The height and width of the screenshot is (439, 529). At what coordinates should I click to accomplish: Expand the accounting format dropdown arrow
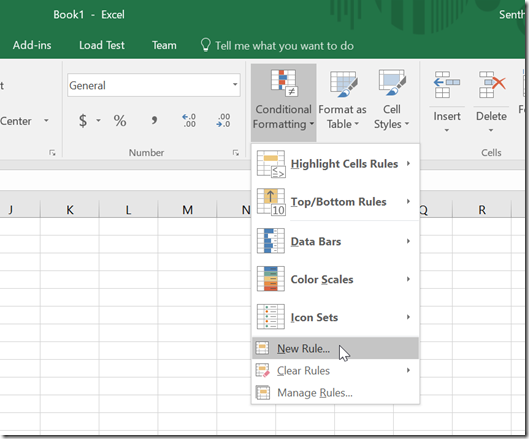pos(99,120)
